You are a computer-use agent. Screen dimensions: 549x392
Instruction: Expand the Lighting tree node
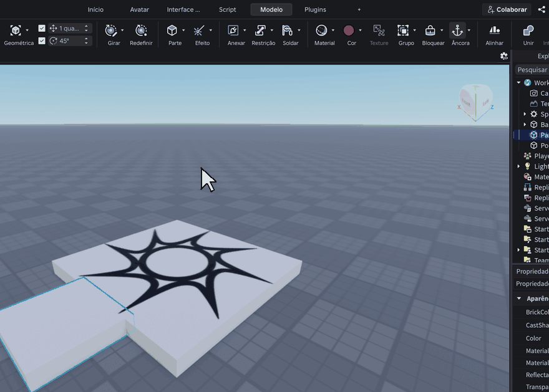518,166
